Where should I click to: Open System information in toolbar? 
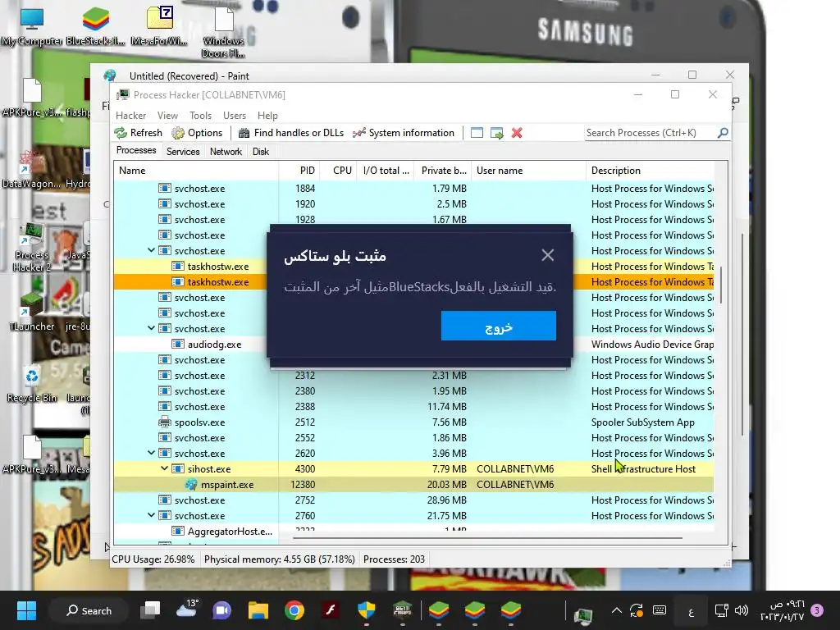tap(404, 133)
